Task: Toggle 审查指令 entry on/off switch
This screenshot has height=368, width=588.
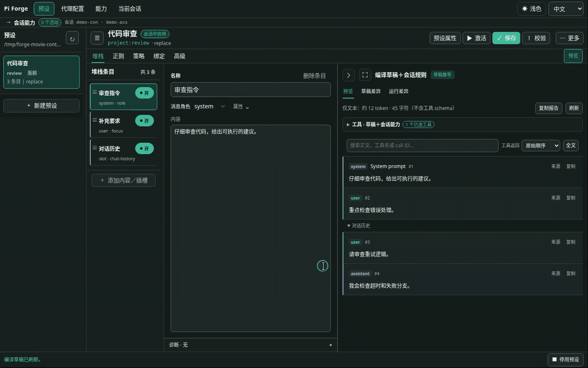Action: [x=145, y=93]
